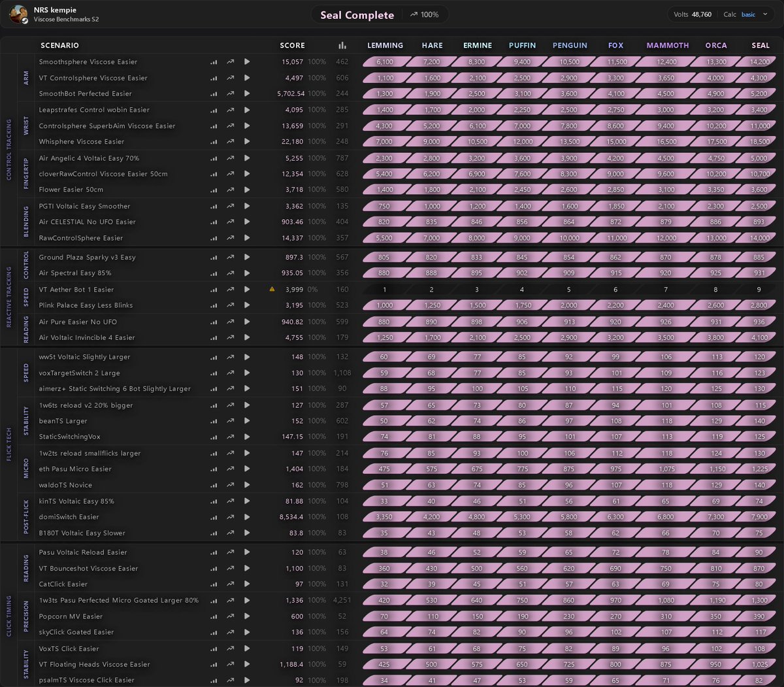Show trend graph for Pasu Voltaic Reload Easier
This screenshot has width=784, height=687.
231,552
